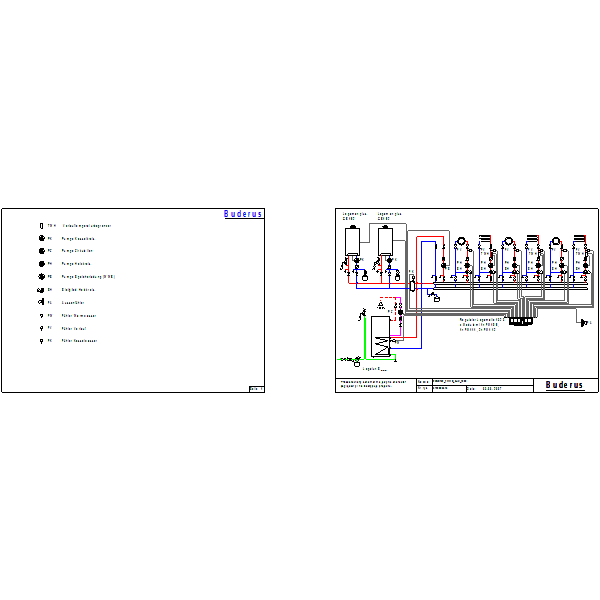The image size is (600, 600).
Task: Click the date field in title block
Action: [499, 388]
